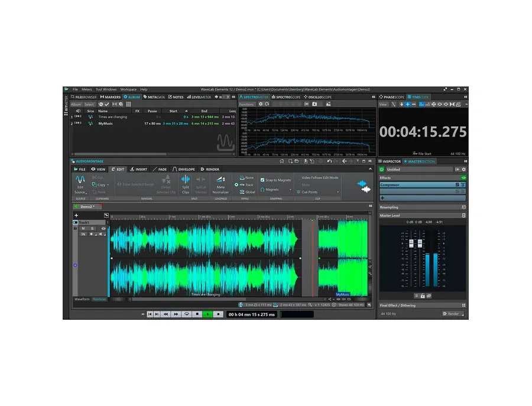Screen dimensions: 532x406
Task: Click the home icon in Audiomontage toolbar
Action: 281,161
